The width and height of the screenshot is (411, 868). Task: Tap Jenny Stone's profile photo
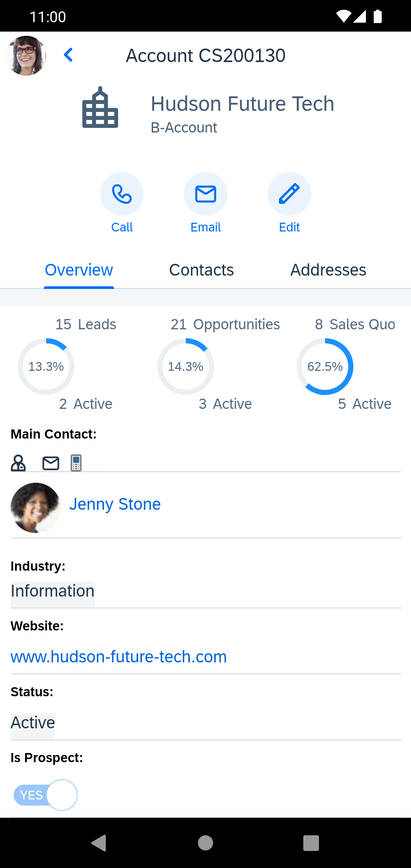[35, 508]
